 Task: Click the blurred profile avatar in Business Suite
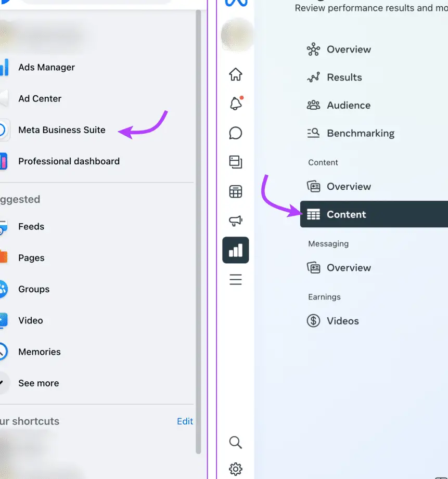click(237, 34)
